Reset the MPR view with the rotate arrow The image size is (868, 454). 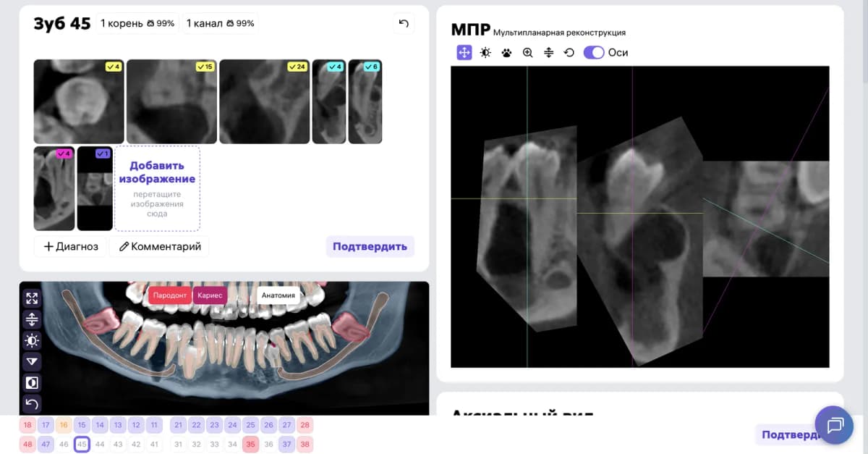[x=569, y=52]
